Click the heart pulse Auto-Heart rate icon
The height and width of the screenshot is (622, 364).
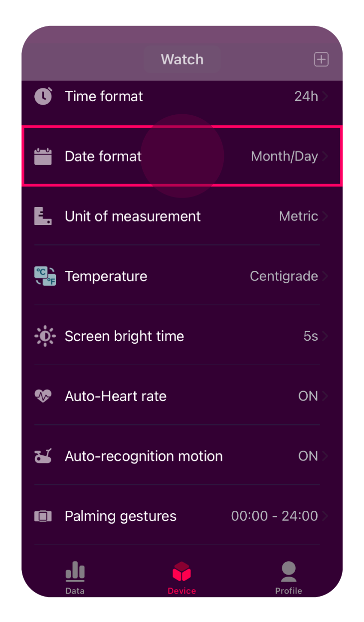(x=43, y=396)
